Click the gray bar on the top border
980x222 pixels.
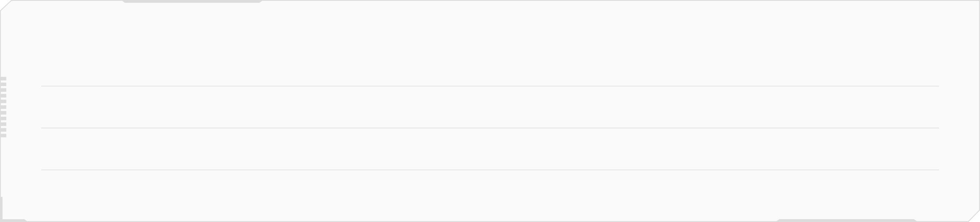[192, 2]
